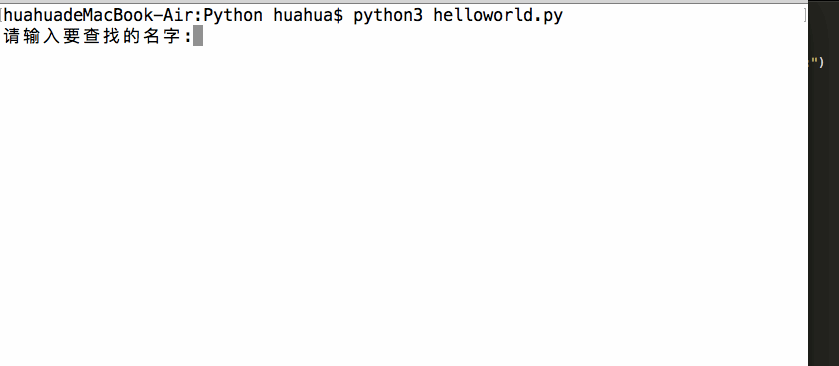This screenshot has width=839, height=366.
Task: Click the Python directory name in the prompt
Action: (233, 16)
